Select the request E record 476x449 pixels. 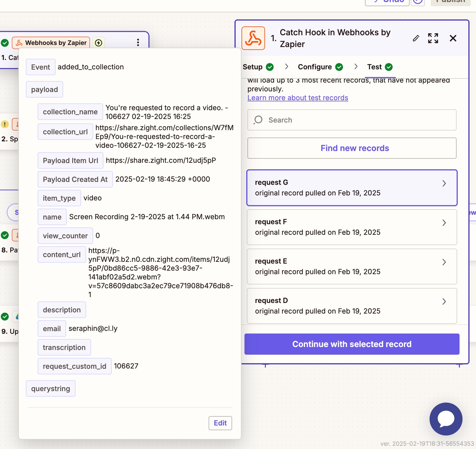[352, 267]
